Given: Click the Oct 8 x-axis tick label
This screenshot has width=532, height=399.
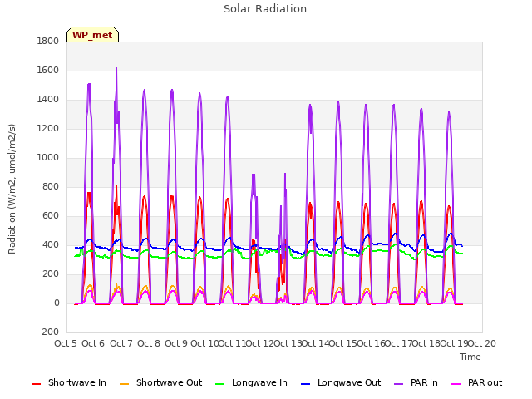Looking at the screenshot, I should click(x=148, y=343).
